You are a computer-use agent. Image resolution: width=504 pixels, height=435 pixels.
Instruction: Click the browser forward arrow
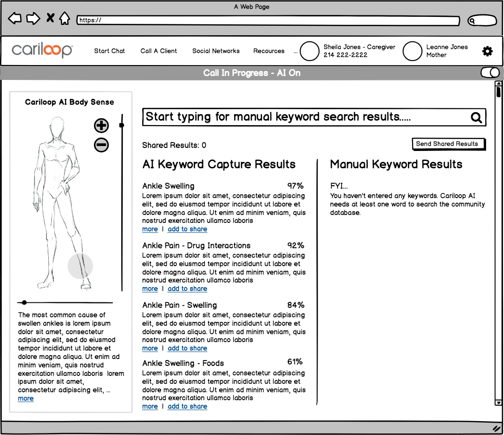click(33, 19)
